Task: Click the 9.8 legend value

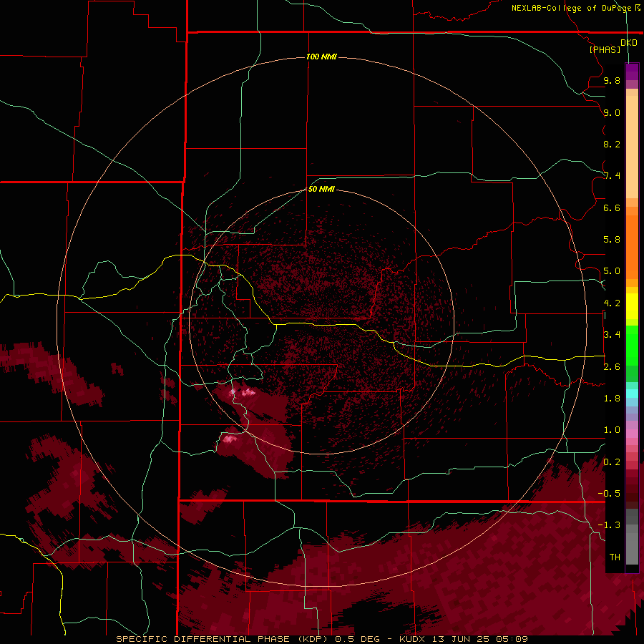Action: click(x=612, y=80)
